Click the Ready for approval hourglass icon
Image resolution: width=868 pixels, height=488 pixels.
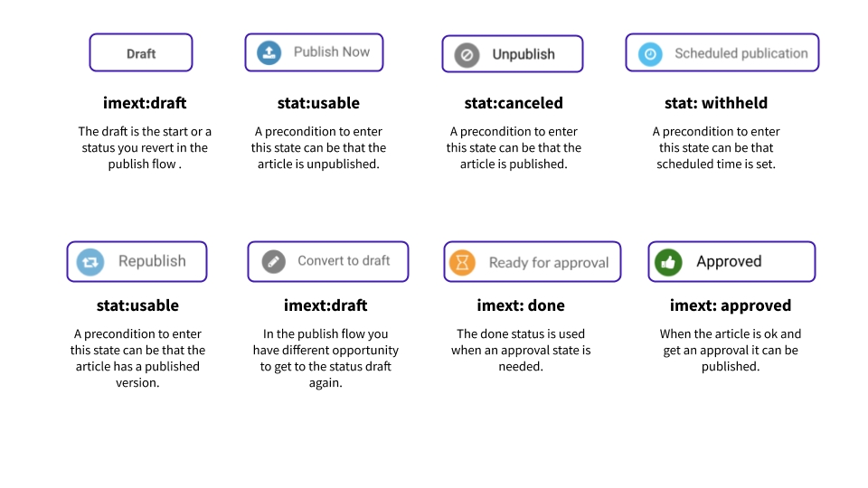tap(462, 262)
